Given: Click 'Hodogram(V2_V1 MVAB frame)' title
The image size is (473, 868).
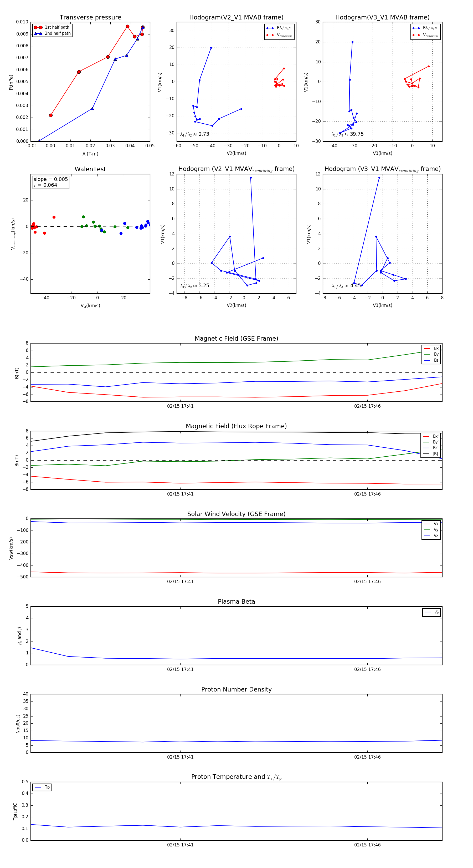Looking at the screenshot, I should pos(236,18).
